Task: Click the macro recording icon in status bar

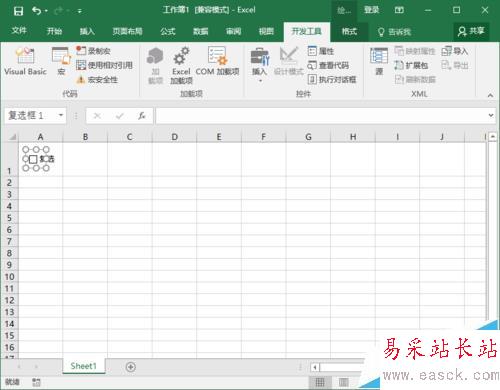Action: [x=36, y=382]
